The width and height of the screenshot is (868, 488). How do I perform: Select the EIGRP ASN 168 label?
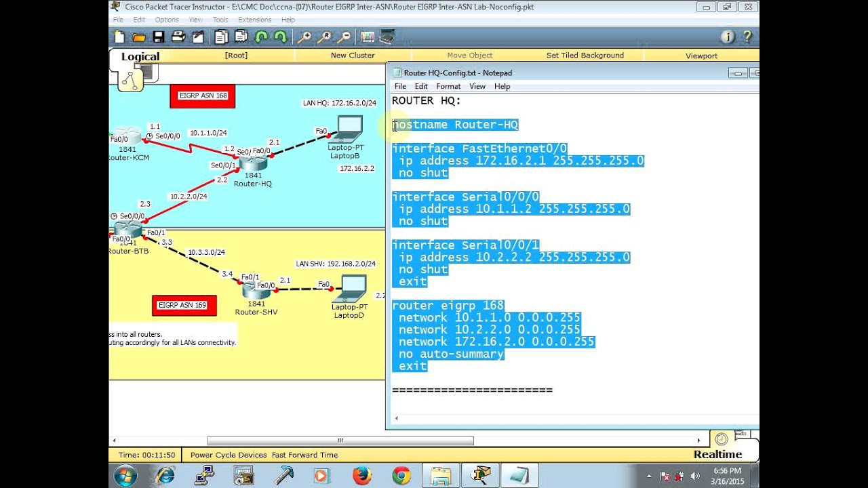(x=203, y=96)
